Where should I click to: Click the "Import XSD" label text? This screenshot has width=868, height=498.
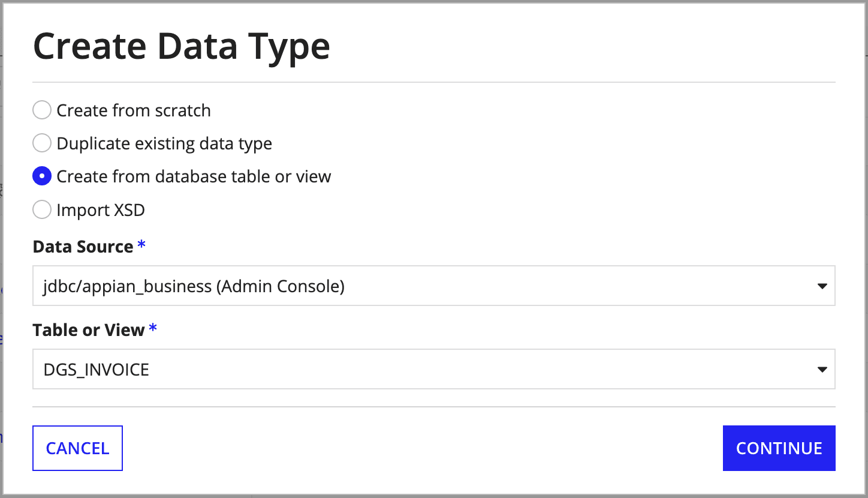pos(101,210)
